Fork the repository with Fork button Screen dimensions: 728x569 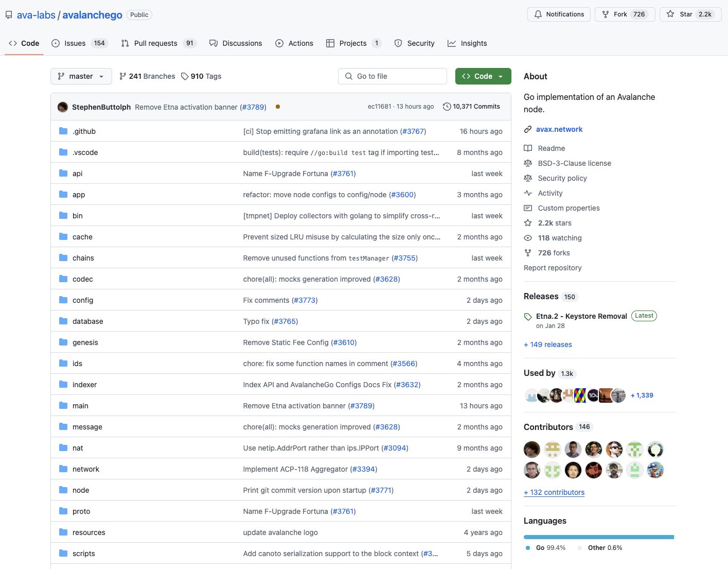(625, 14)
